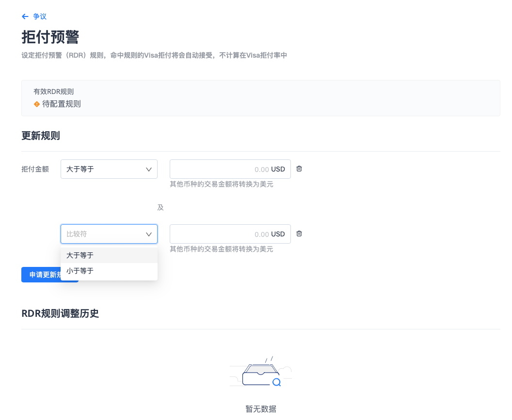Click the 拒付预警 page title
Viewport: 512px width, 420px height.
coord(50,37)
